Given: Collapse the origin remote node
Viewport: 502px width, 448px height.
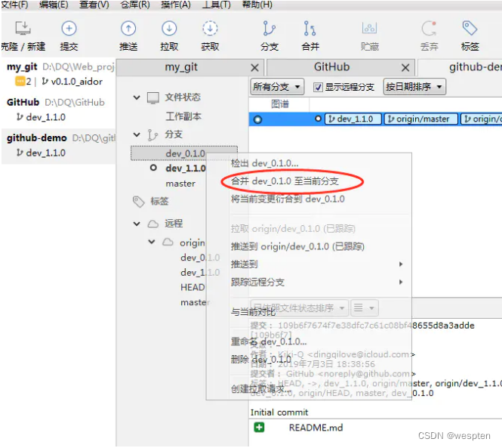Looking at the screenshot, I should click(x=152, y=242).
